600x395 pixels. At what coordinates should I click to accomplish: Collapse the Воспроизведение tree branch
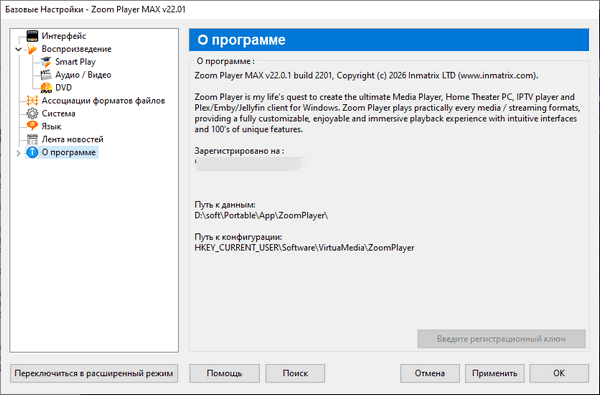[x=18, y=49]
